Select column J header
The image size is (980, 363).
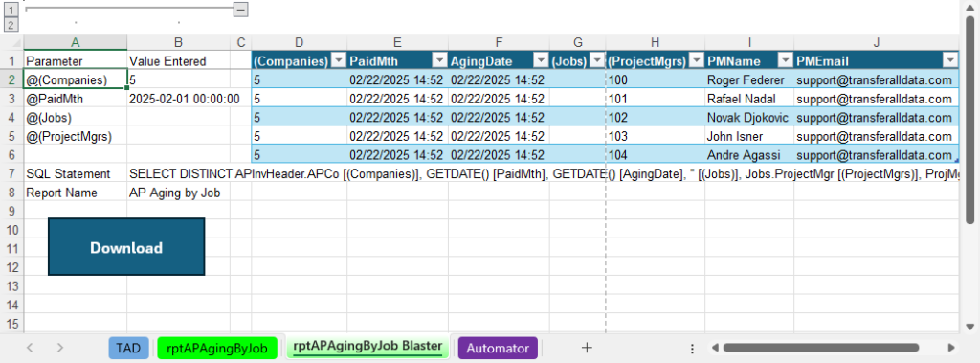[x=877, y=42]
